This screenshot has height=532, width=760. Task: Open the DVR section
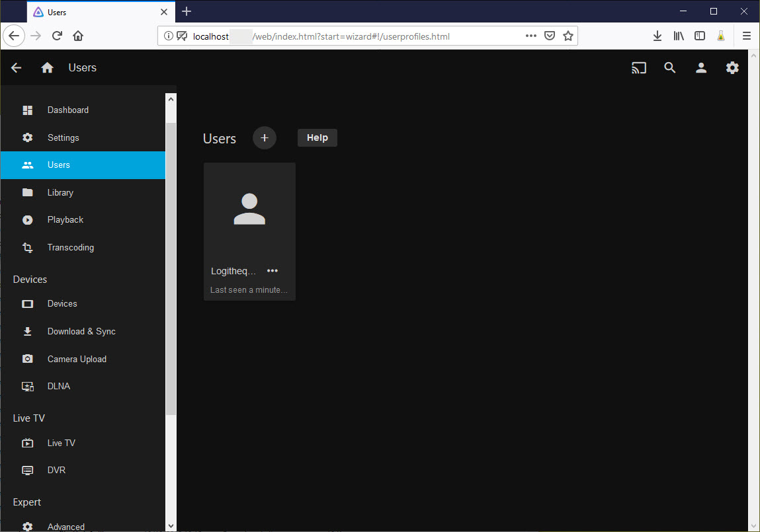point(56,470)
